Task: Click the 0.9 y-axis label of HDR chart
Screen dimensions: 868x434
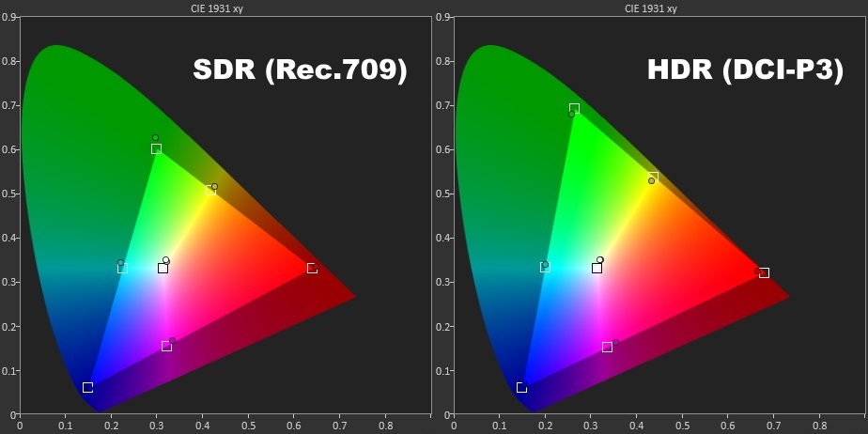Action: (442, 17)
